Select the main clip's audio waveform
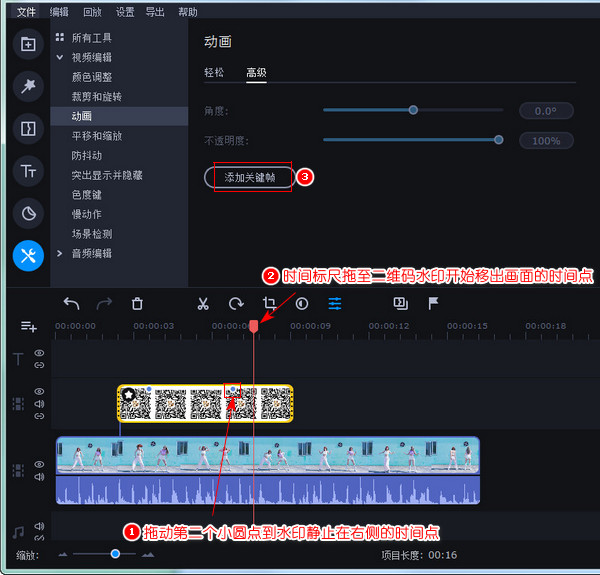The image size is (600, 575). [268, 490]
